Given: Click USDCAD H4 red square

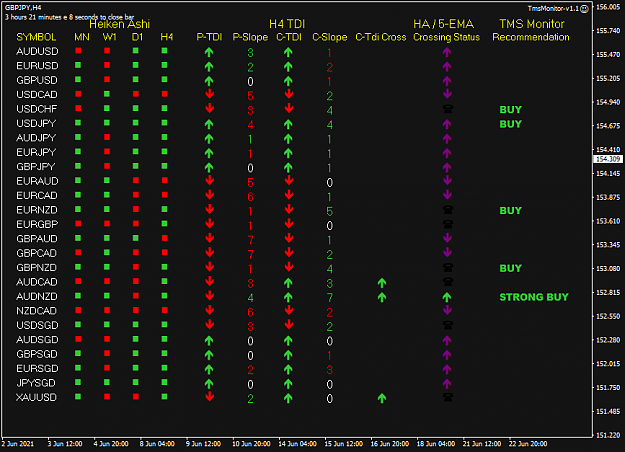Looking at the screenshot, I should pos(165,94).
